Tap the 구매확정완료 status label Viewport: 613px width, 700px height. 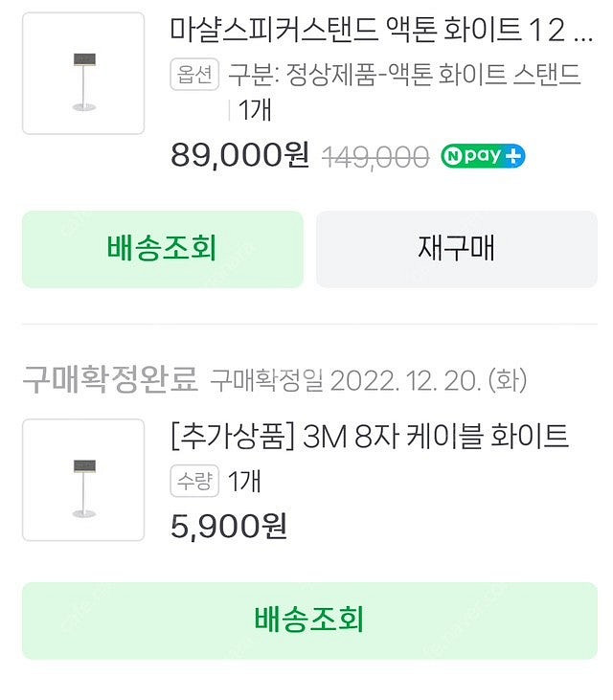pyautogui.click(x=110, y=379)
